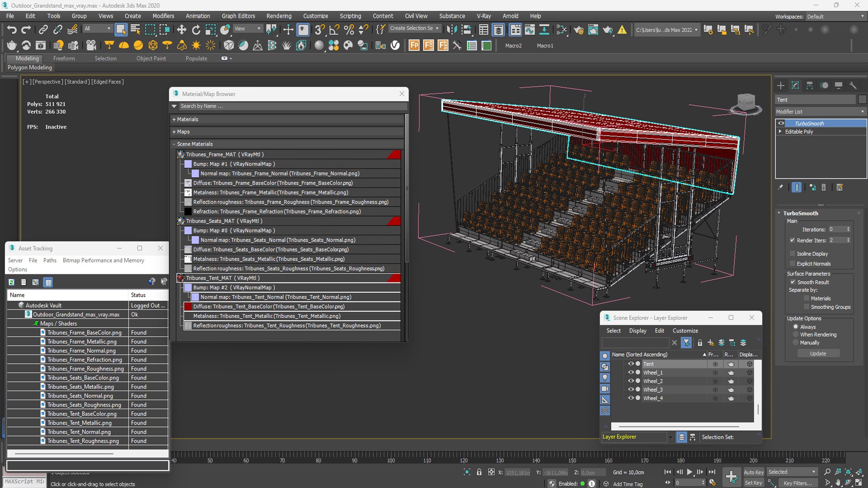Click the Percent Snap toggle icon

[x=349, y=30]
